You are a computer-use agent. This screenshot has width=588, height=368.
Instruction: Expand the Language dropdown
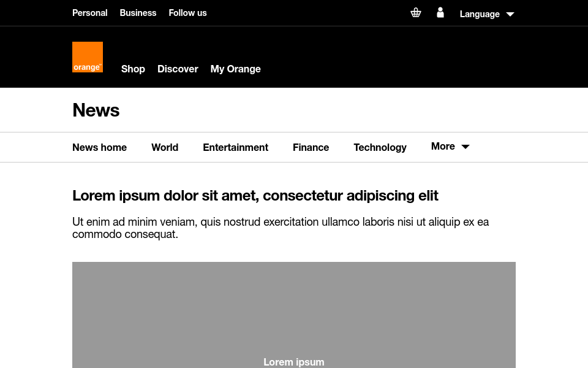click(487, 14)
